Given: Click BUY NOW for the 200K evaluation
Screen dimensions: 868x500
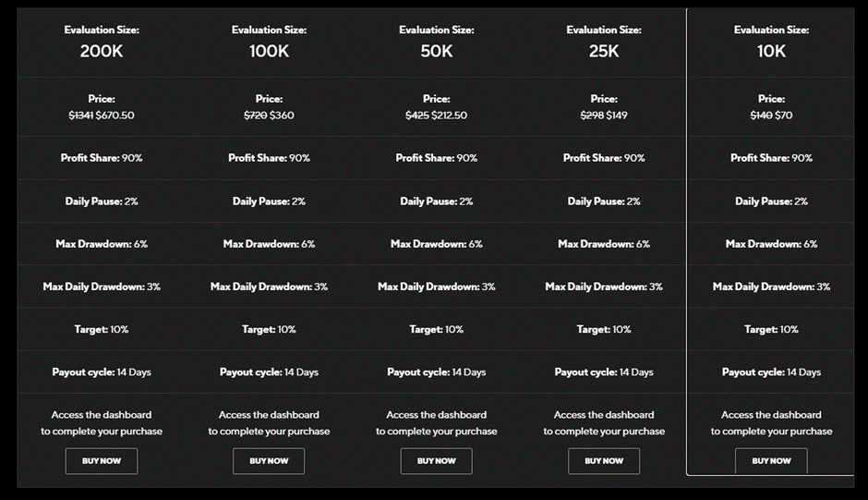Looking at the screenshot, I should 102,460.
